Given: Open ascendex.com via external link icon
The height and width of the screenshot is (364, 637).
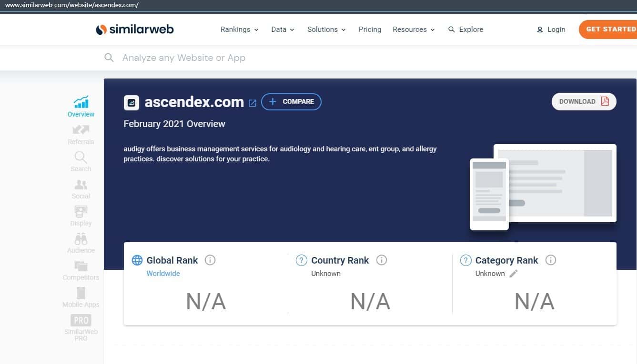Looking at the screenshot, I should click(253, 103).
